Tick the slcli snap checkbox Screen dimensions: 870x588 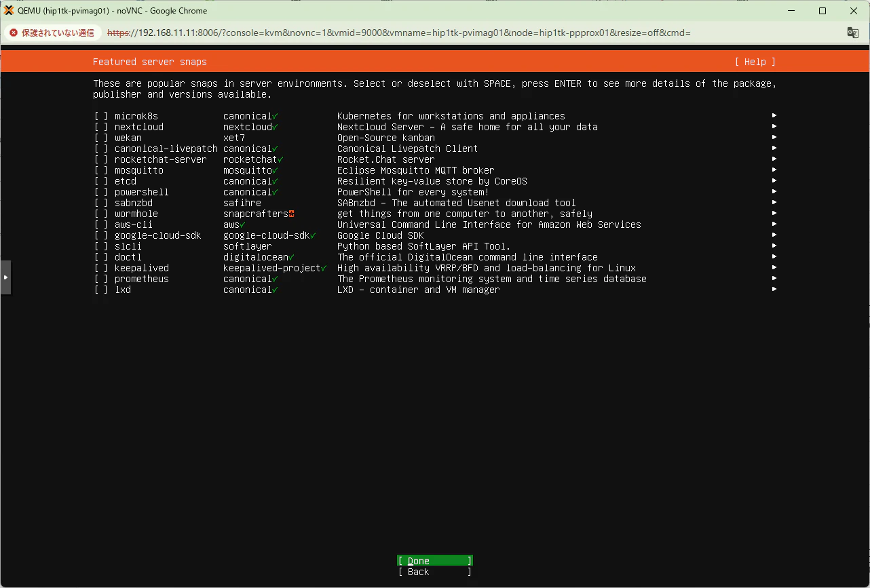tap(101, 246)
